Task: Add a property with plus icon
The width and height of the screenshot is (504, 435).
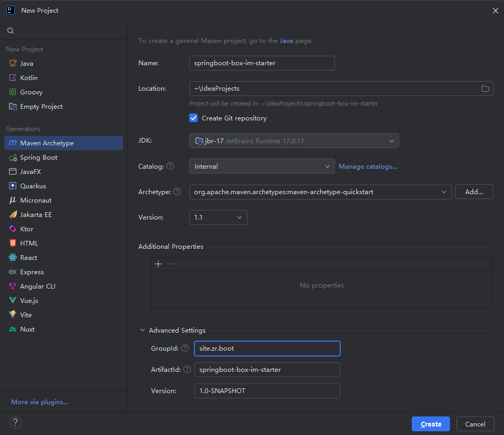Action: (158, 264)
